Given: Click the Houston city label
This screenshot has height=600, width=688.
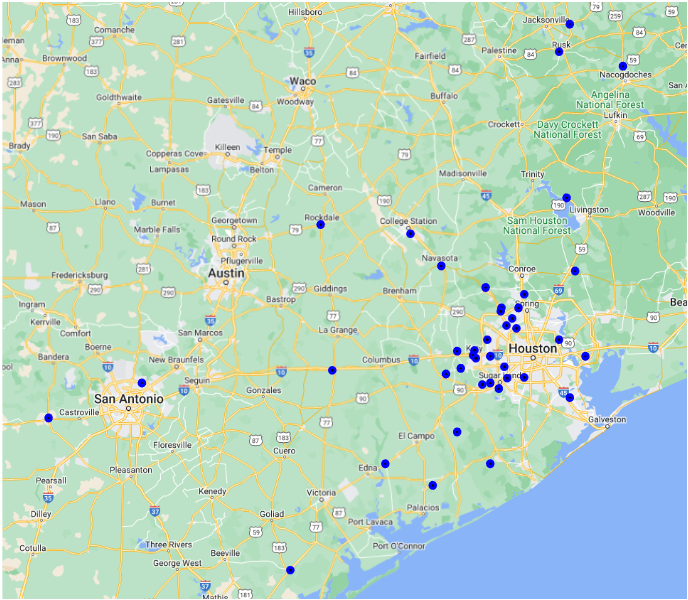Looking at the screenshot, I should tap(533, 349).
